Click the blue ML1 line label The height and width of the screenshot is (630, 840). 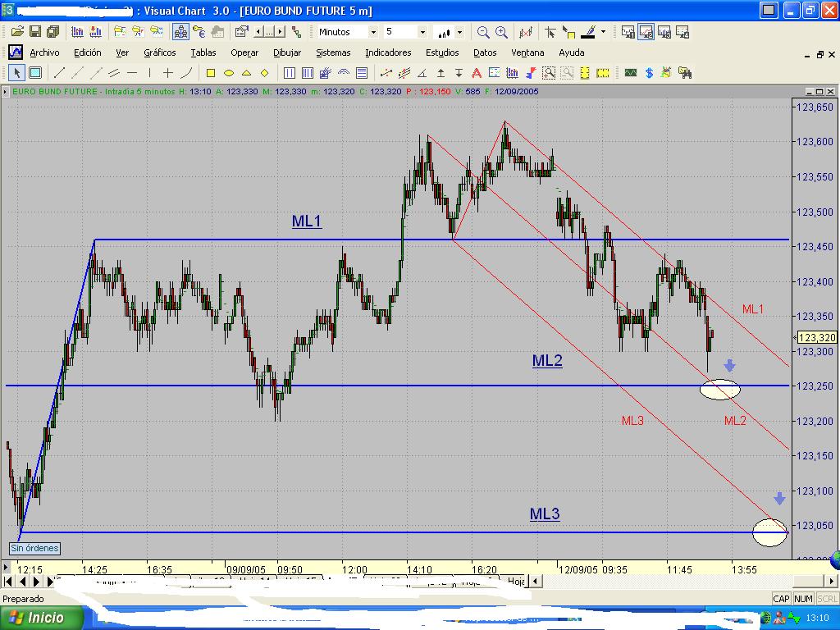(x=307, y=221)
